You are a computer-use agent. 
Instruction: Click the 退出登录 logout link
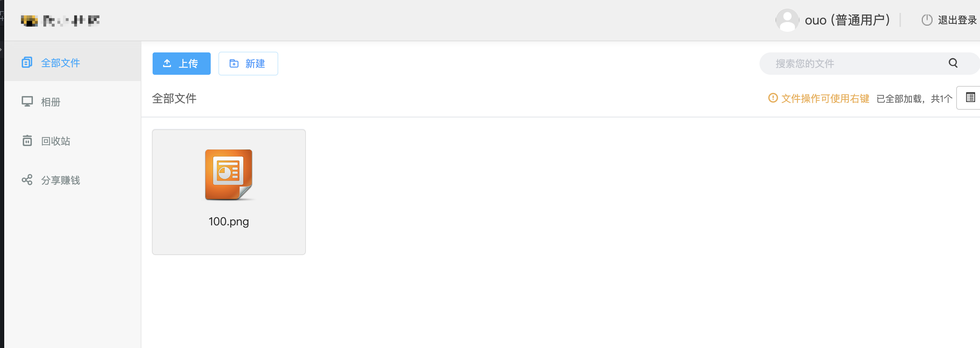[957, 20]
